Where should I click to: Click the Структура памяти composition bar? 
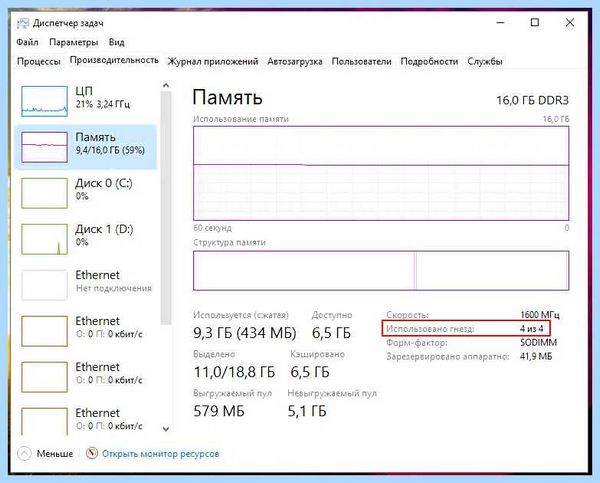pyautogui.click(x=381, y=271)
